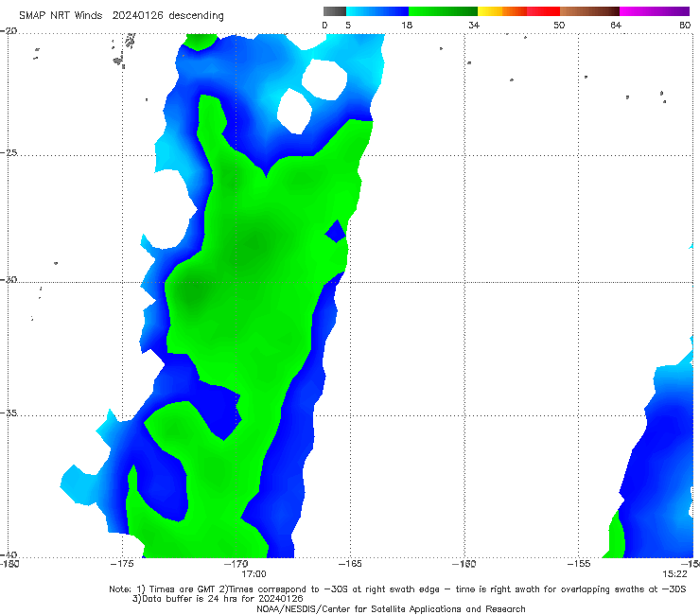Click the longitude label '-175'
Viewport: 700px width, 615px height.
(x=122, y=564)
